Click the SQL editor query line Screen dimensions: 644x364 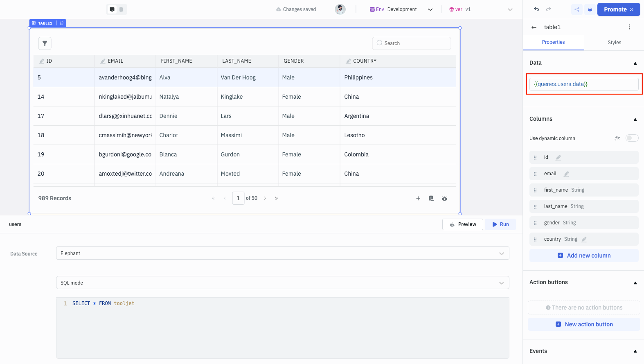point(104,303)
